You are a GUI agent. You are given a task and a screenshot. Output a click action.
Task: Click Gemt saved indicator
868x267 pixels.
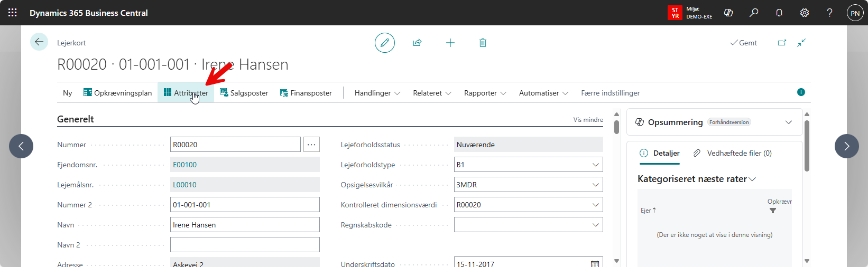[744, 43]
